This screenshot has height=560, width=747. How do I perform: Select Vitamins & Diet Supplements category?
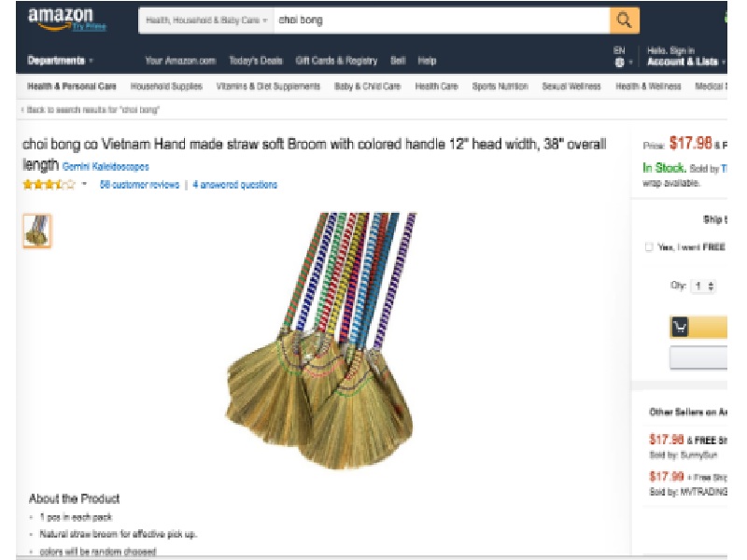click(268, 86)
